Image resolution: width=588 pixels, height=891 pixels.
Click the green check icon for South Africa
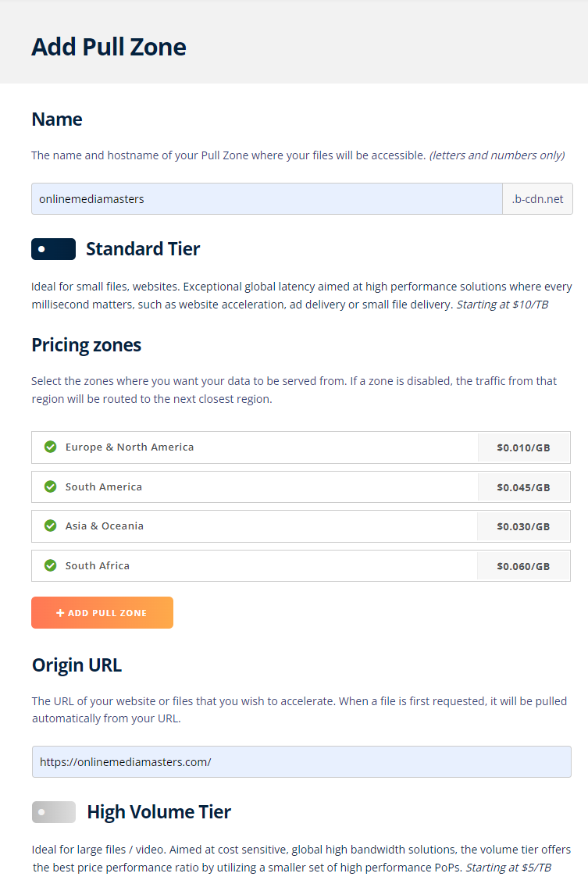coord(50,565)
